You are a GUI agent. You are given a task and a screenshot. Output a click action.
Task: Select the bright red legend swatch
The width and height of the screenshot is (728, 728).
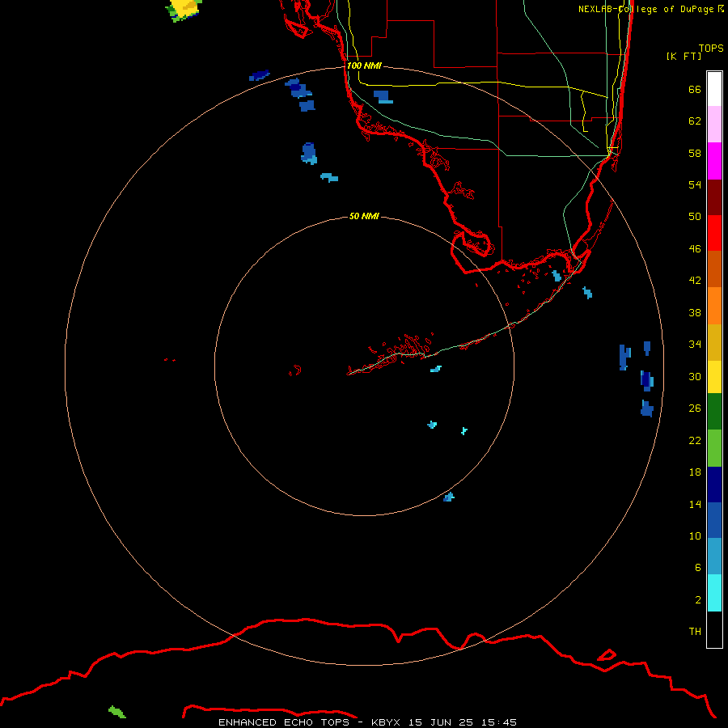pyautogui.click(x=714, y=233)
